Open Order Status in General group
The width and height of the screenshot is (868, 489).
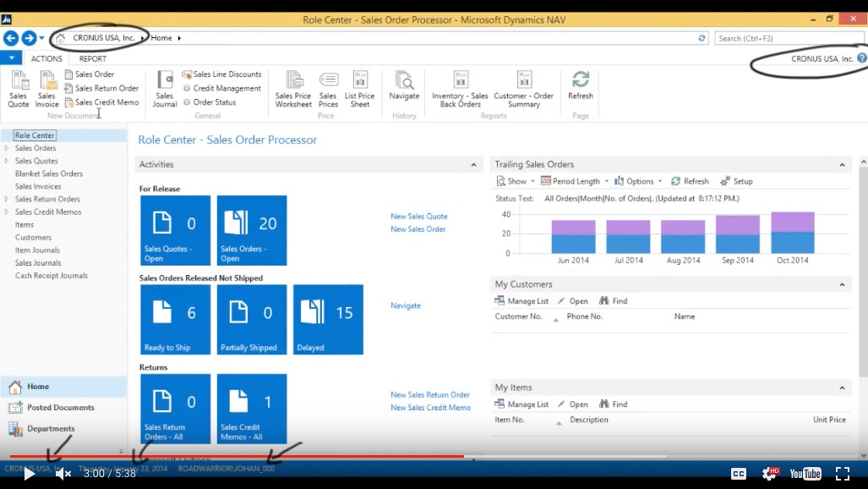click(210, 102)
